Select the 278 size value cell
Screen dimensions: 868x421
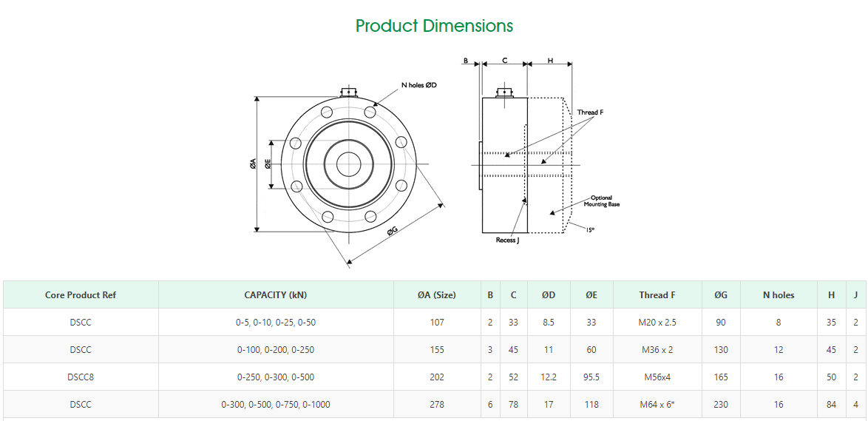click(436, 404)
